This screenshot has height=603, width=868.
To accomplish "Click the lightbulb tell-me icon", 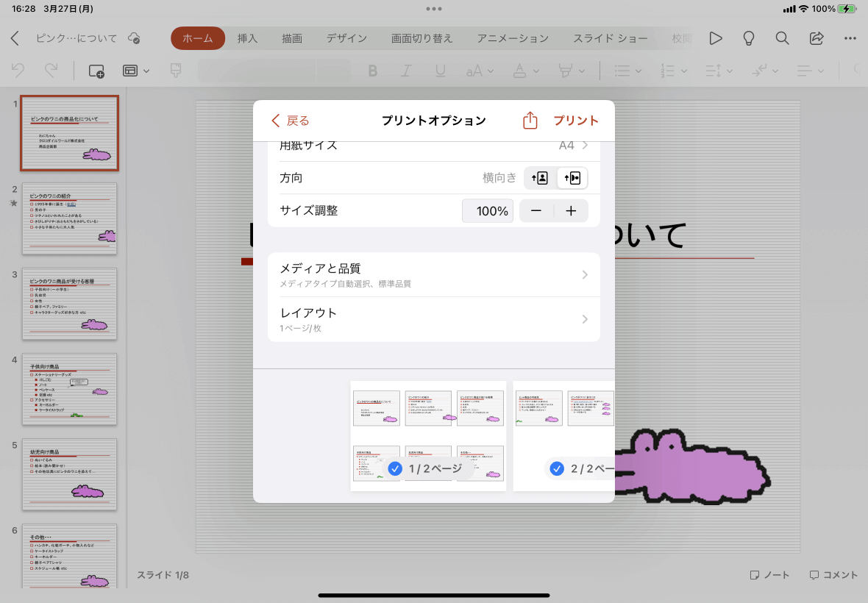I will (x=748, y=38).
